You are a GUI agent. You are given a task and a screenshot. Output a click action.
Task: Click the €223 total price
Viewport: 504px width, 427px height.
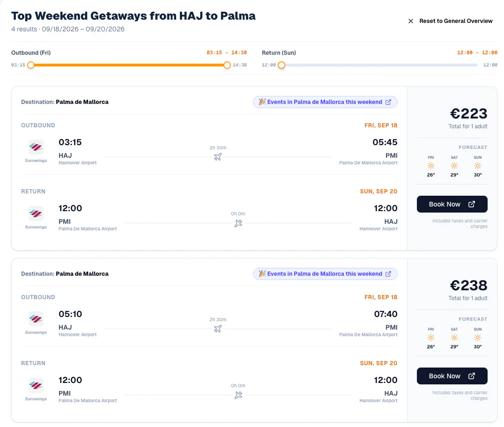[468, 113]
